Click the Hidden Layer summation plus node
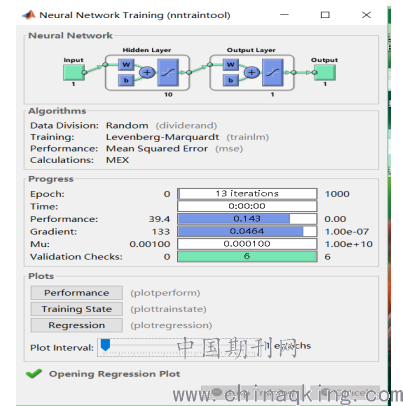 (147, 72)
